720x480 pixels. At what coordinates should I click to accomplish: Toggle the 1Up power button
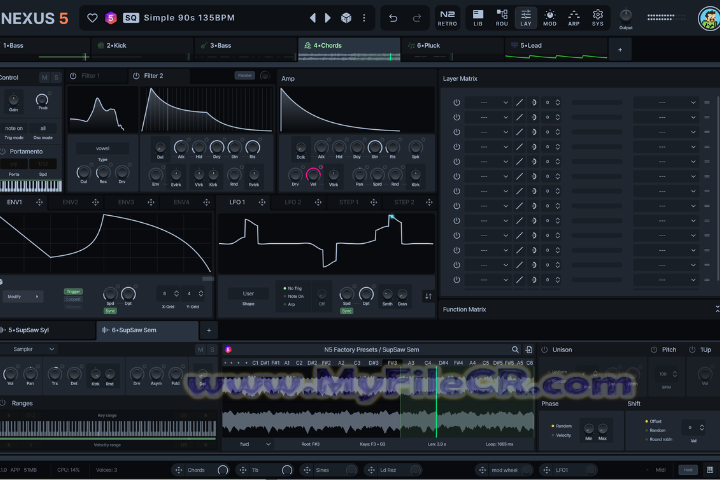[x=692, y=350]
